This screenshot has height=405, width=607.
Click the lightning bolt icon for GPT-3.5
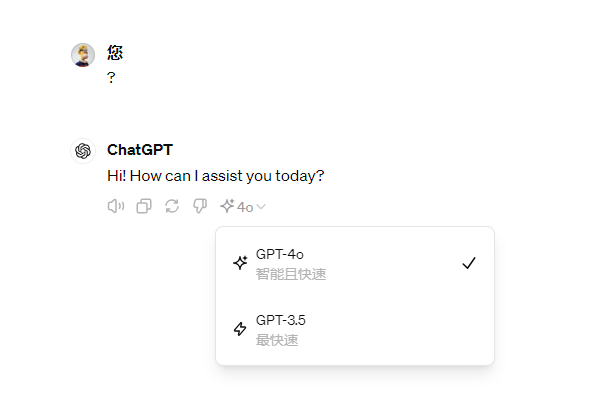240,329
